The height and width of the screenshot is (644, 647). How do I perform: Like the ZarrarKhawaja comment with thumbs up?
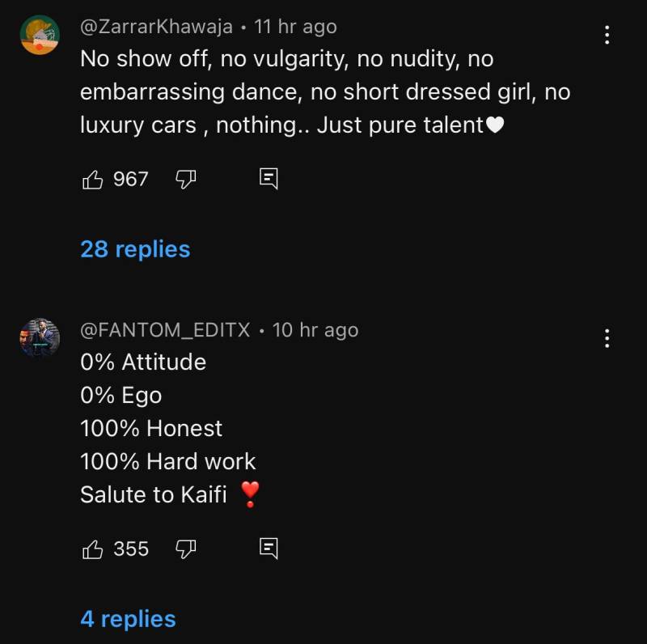click(93, 179)
